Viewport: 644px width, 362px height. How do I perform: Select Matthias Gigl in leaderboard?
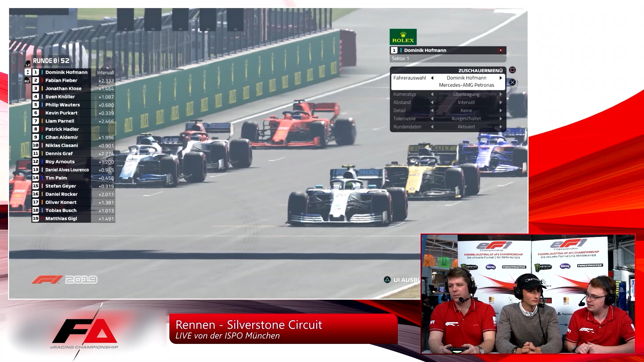click(x=73, y=219)
